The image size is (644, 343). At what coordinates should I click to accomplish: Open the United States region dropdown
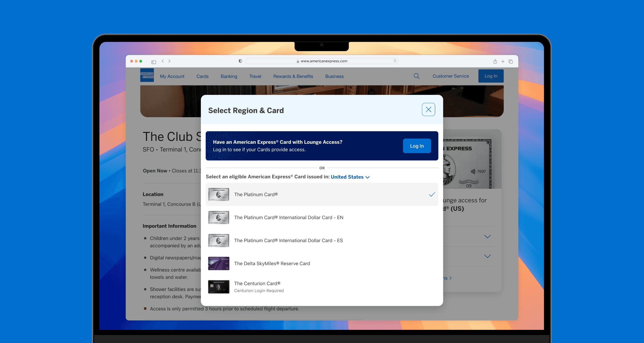pos(350,177)
